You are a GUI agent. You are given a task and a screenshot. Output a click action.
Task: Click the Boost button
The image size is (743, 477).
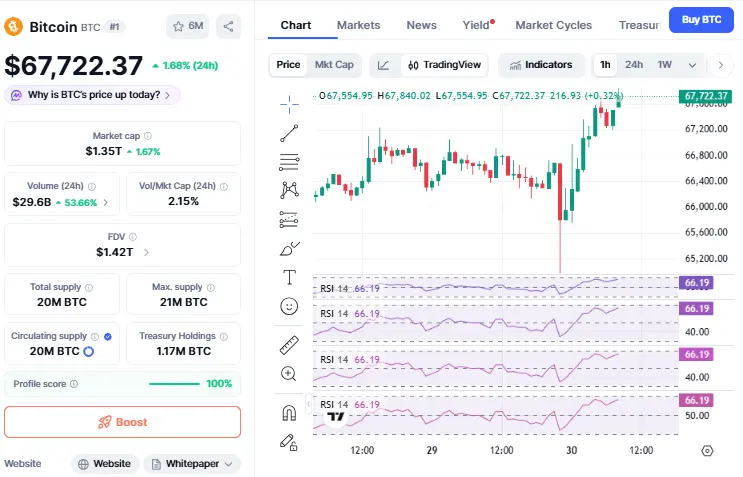pyautogui.click(x=123, y=422)
